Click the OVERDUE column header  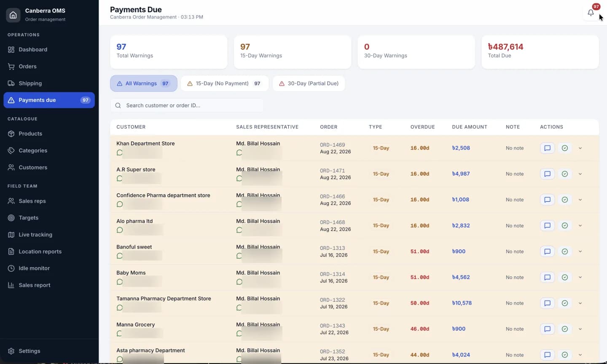(422, 127)
